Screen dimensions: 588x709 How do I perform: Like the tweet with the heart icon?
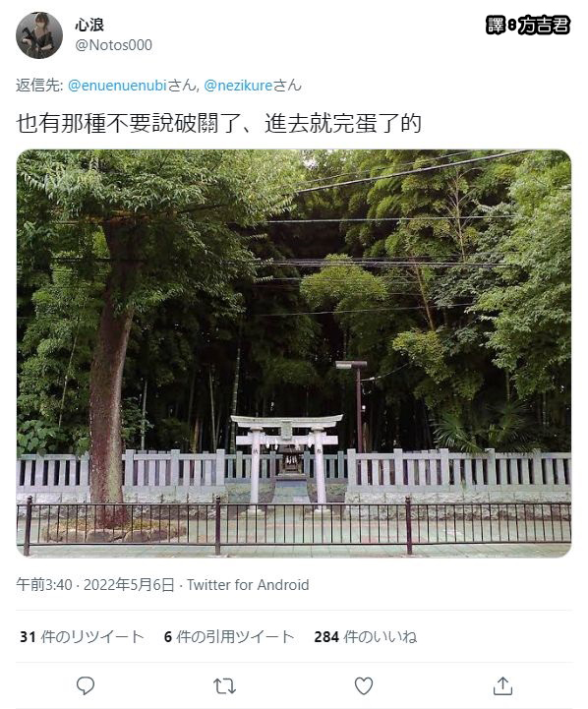364,685
